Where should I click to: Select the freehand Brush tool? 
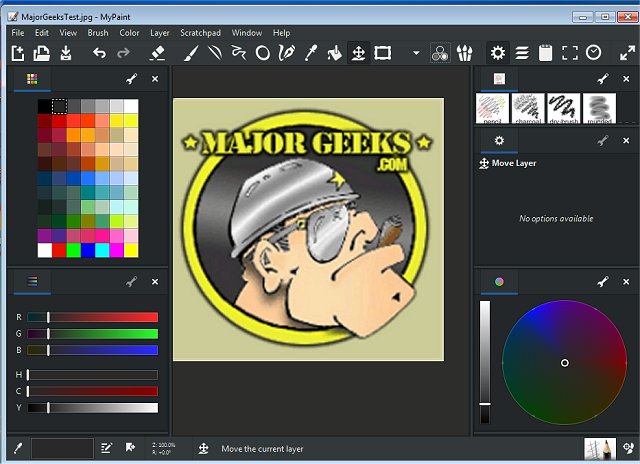tap(192, 52)
